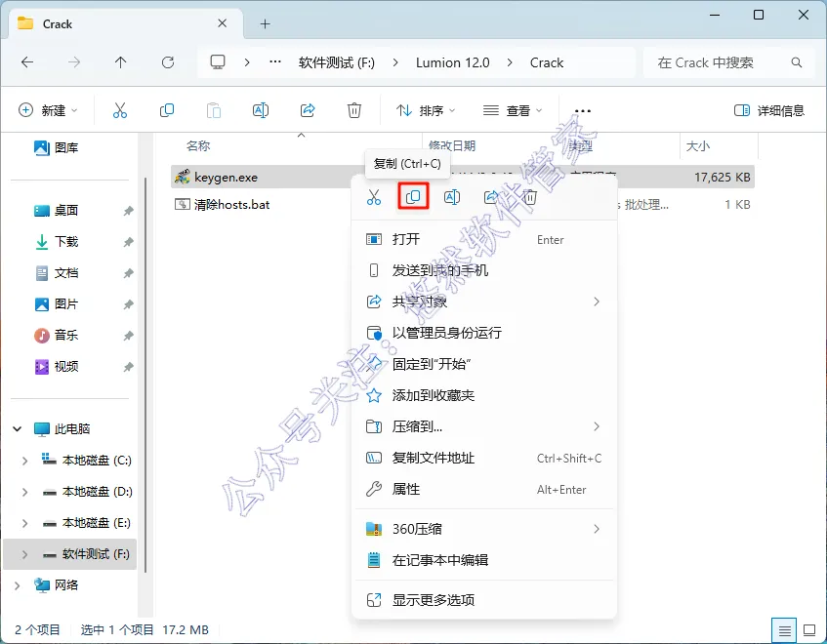
Task: Close the Crack tab
Action: [x=223, y=23]
